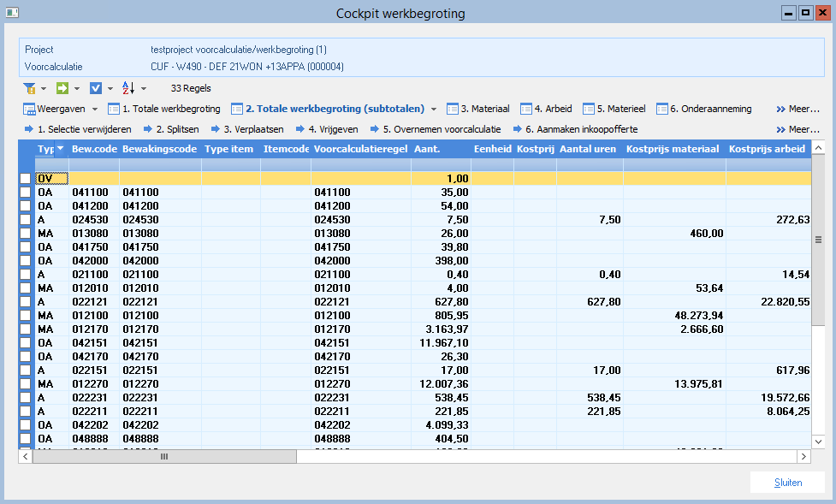Click arrow icon of 3. Verplaatsen
This screenshot has height=504, width=836.
pyautogui.click(x=216, y=129)
